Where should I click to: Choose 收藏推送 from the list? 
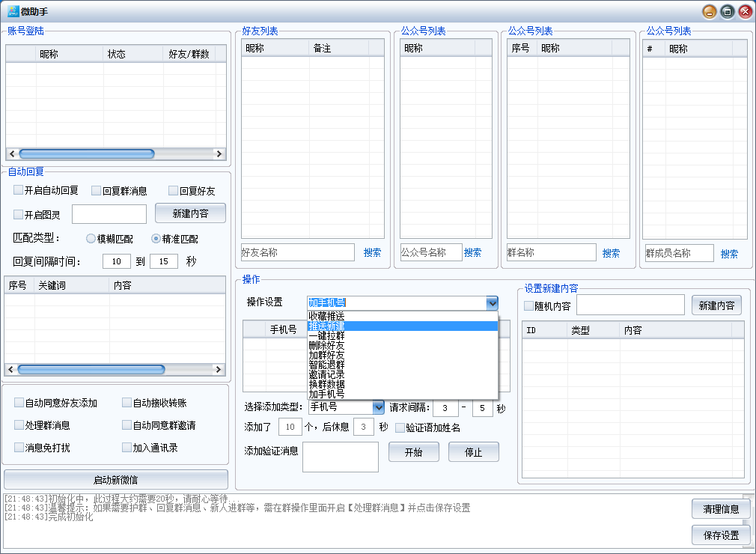tap(403, 316)
